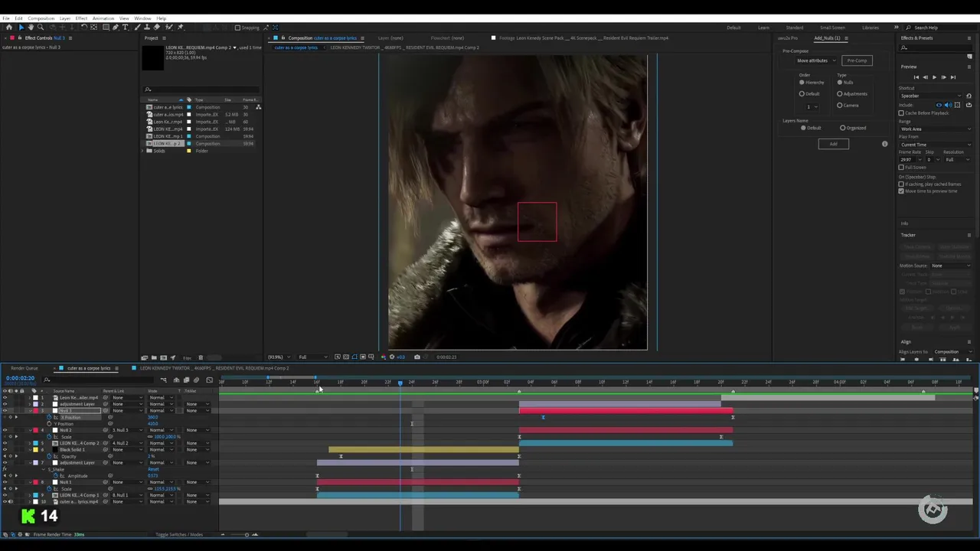Open the Move attributes dropdown
The image size is (980, 551).
[816, 60]
